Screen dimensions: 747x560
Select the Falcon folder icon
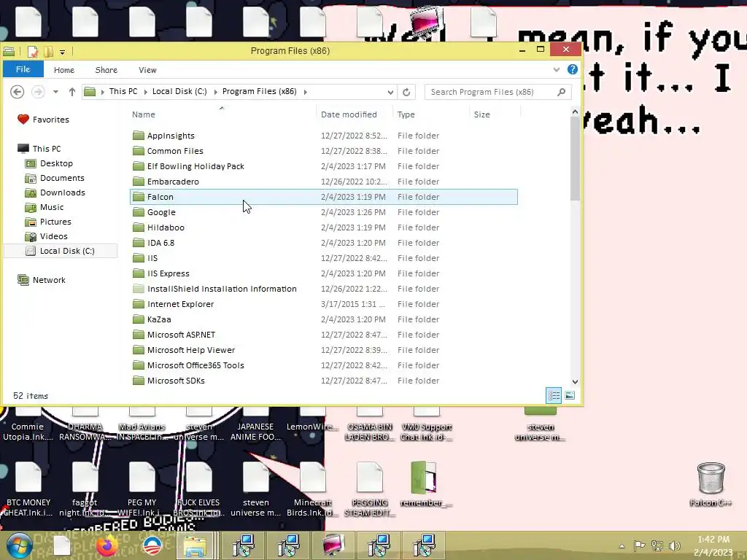(x=139, y=197)
